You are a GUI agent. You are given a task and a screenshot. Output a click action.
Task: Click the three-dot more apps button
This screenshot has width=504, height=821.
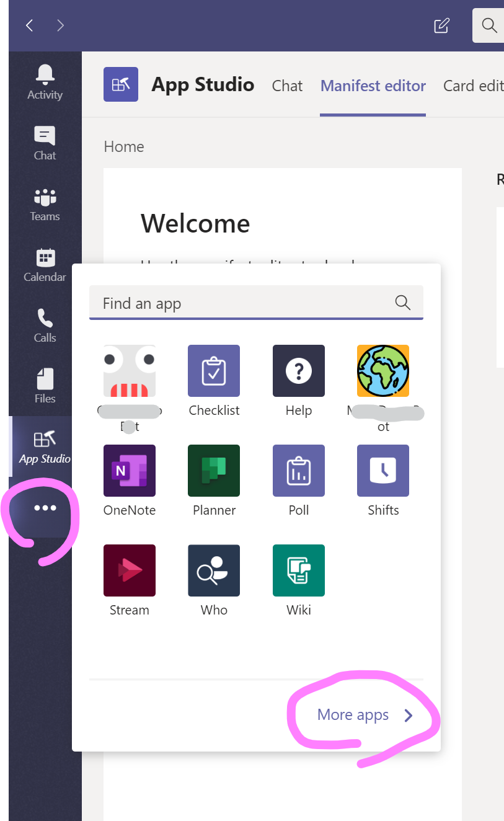coord(45,508)
